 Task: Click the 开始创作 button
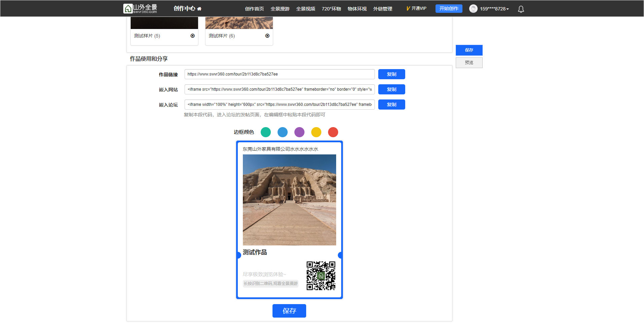(449, 8)
